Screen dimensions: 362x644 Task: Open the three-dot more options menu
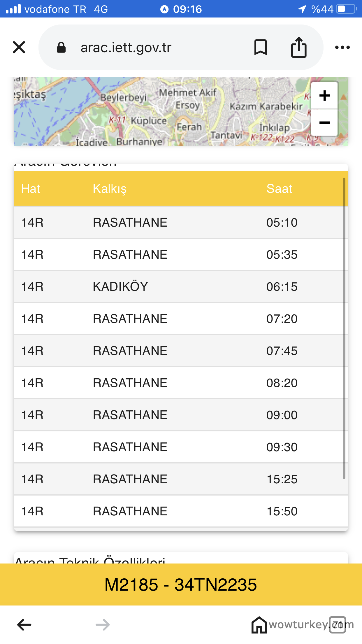342,47
